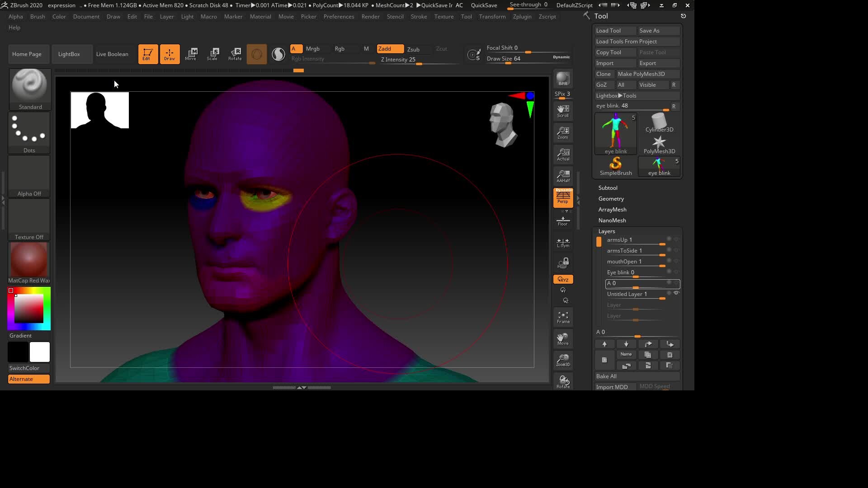Click the AAHalf zoom icon
This screenshot has height=488, width=868.
pos(563,176)
